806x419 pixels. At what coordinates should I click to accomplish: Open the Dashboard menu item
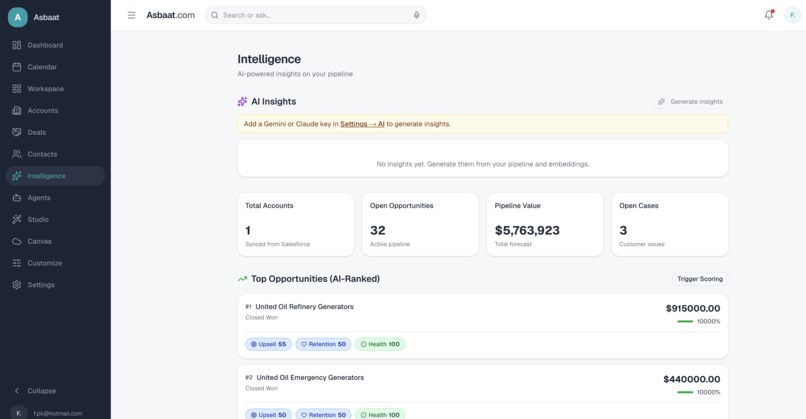[56, 45]
